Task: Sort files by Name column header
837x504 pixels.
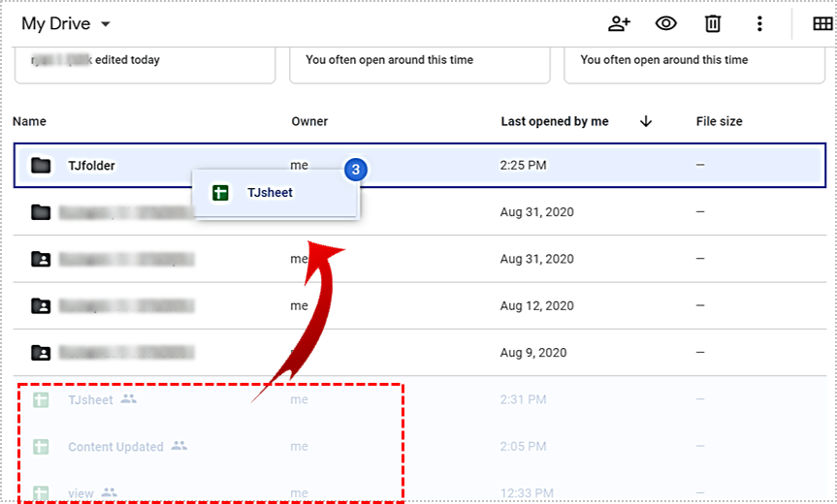Action: pyautogui.click(x=29, y=121)
